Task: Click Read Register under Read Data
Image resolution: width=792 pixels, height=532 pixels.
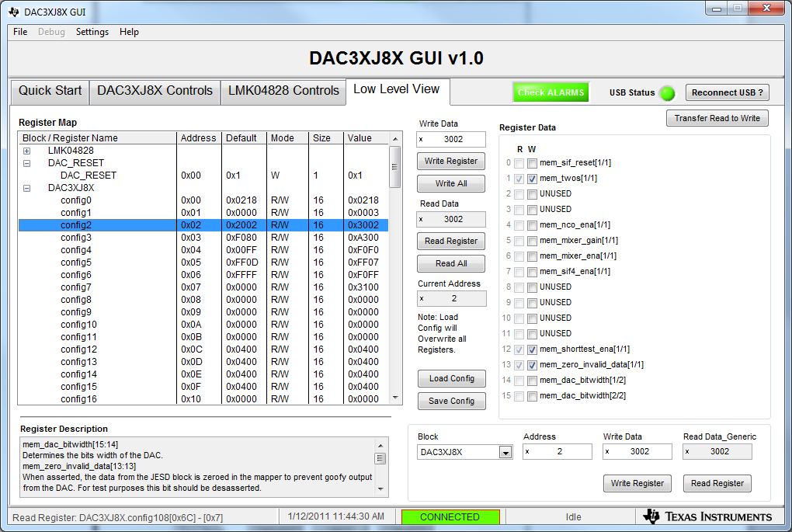Action: pos(450,242)
